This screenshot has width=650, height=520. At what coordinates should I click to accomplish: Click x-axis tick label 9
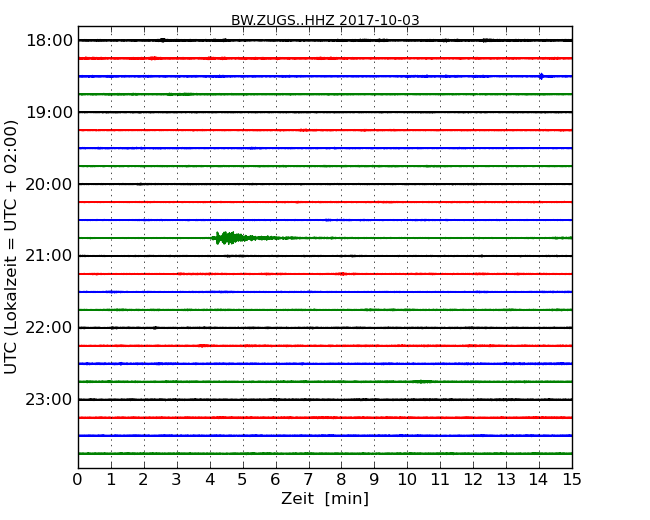[x=374, y=480]
